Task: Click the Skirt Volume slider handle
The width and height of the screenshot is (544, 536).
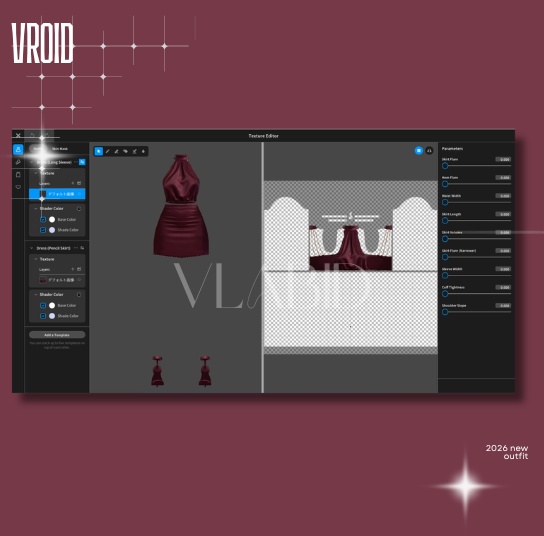Action: pos(445,239)
